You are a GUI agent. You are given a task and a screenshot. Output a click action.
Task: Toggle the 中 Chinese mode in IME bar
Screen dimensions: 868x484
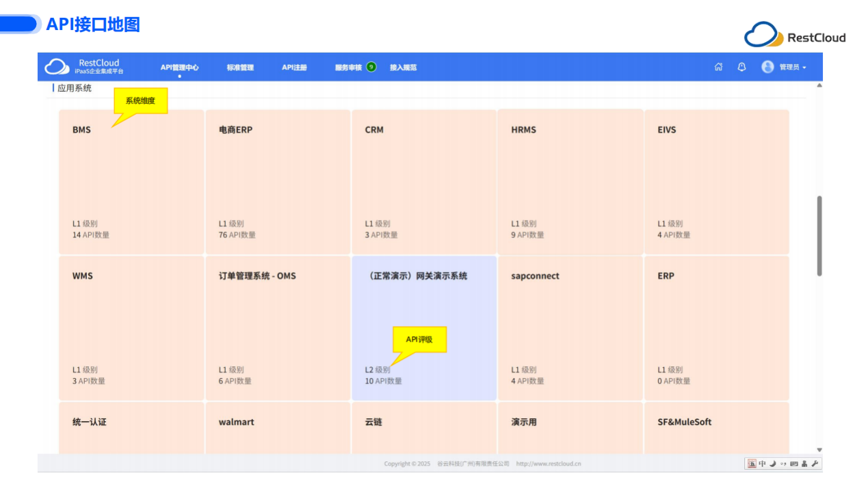point(763,463)
